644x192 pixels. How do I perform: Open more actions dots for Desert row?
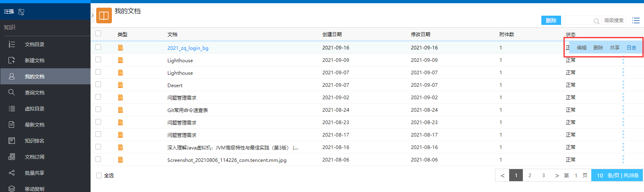[623, 85]
